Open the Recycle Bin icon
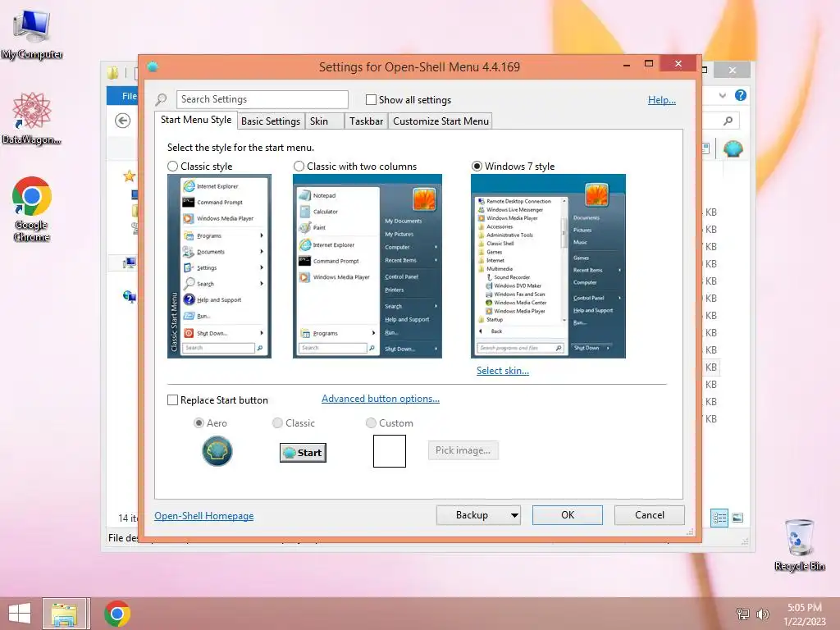This screenshot has width=840, height=630. [x=799, y=545]
